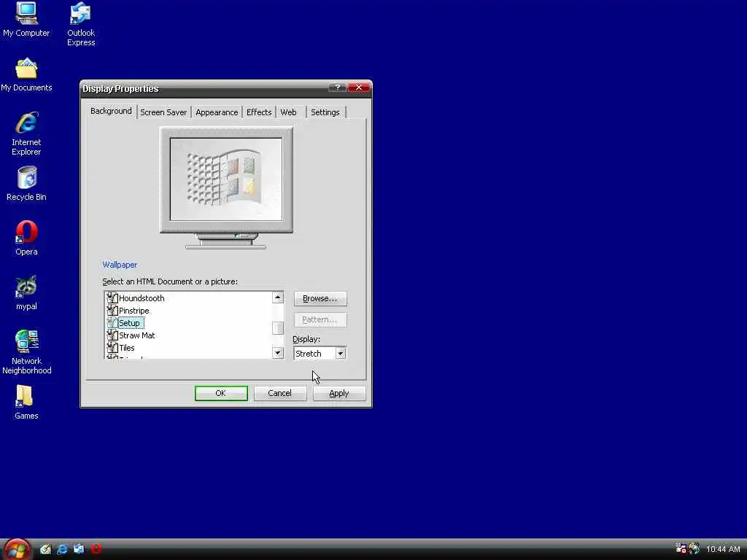
Task: Open the Display dropdown showing Stretch
Action: [340, 354]
